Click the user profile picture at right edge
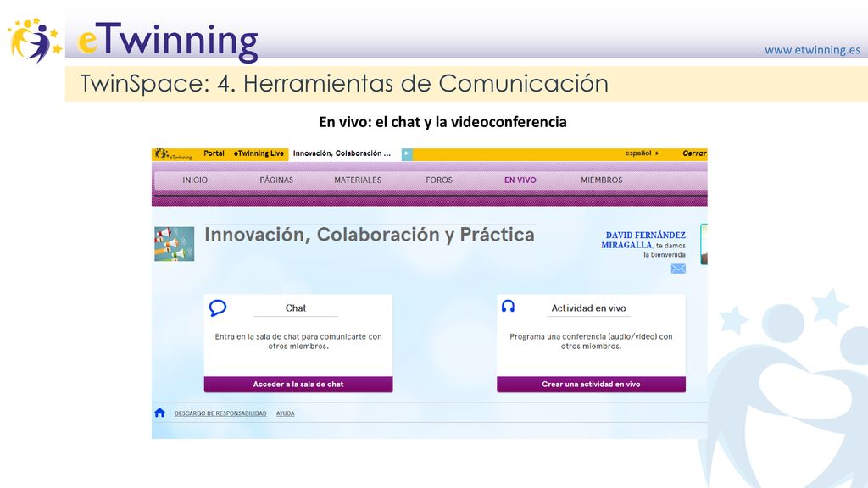The width and height of the screenshot is (868, 488). click(x=704, y=244)
